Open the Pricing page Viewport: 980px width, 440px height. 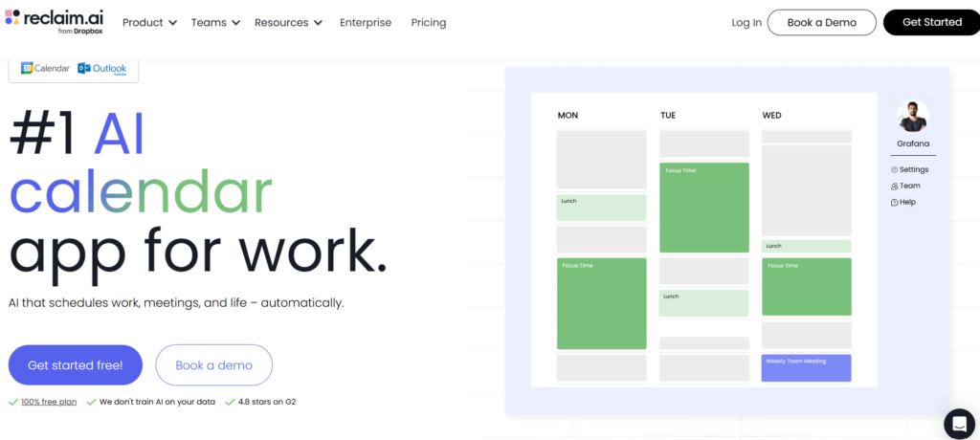tap(429, 22)
